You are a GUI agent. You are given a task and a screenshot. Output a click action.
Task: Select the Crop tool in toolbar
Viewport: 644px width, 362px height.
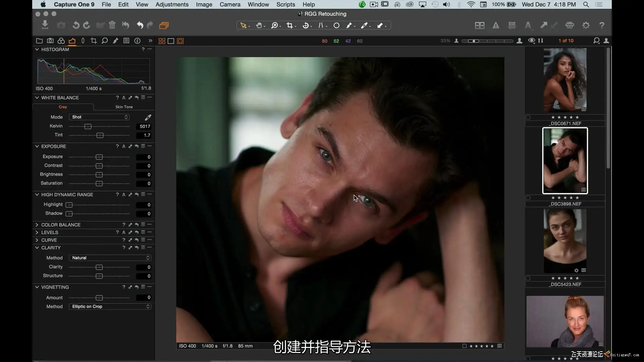289,25
